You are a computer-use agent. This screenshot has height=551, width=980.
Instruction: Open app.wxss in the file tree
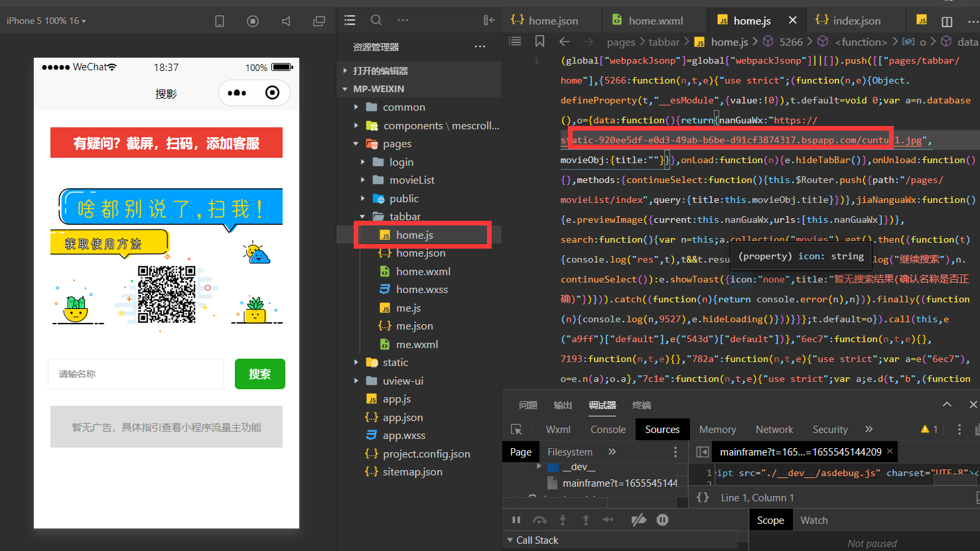coord(404,436)
